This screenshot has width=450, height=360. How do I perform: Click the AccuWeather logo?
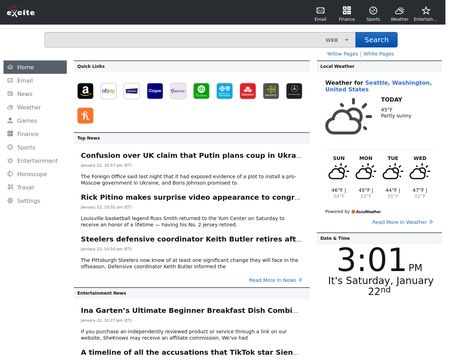[x=366, y=212]
